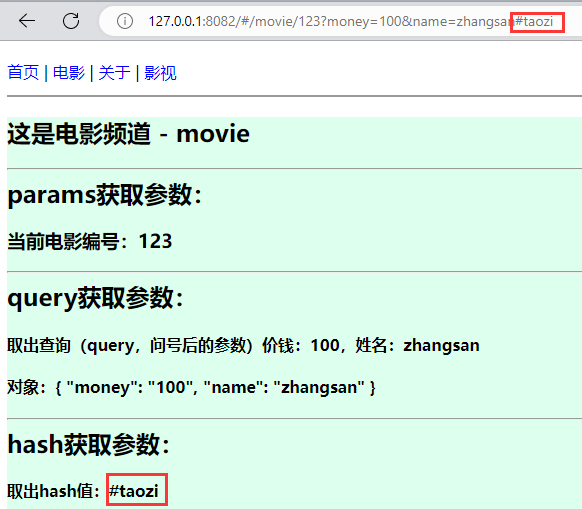Click the hash获取参数 heading
The image size is (582, 509).
coord(89,444)
